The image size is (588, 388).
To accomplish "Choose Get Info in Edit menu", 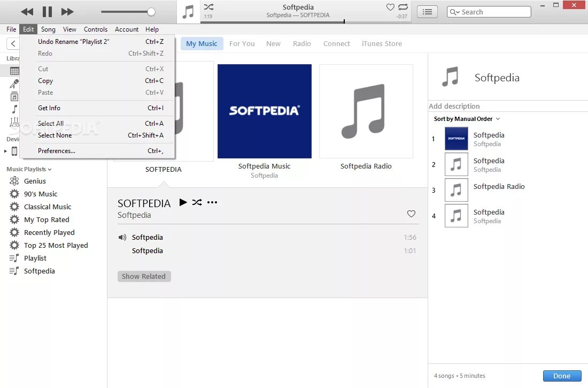I will [97, 108].
